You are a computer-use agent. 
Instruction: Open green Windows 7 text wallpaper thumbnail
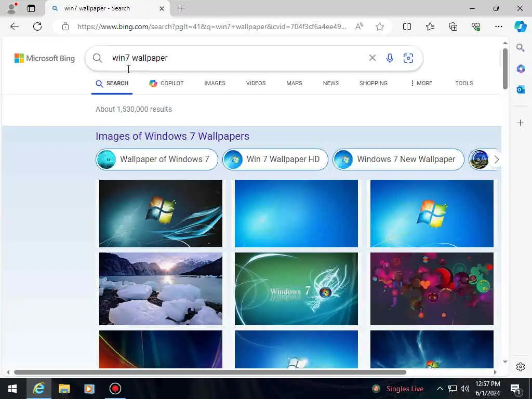(296, 289)
